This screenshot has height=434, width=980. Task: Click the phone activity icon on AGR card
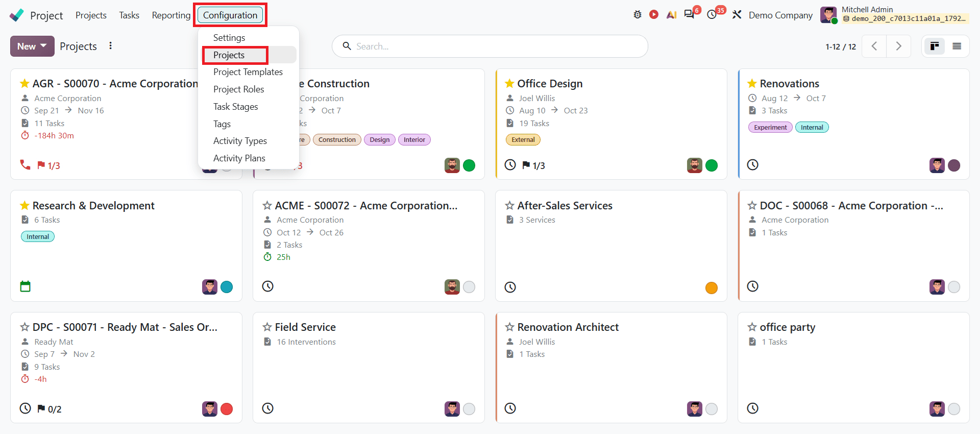coord(25,165)
